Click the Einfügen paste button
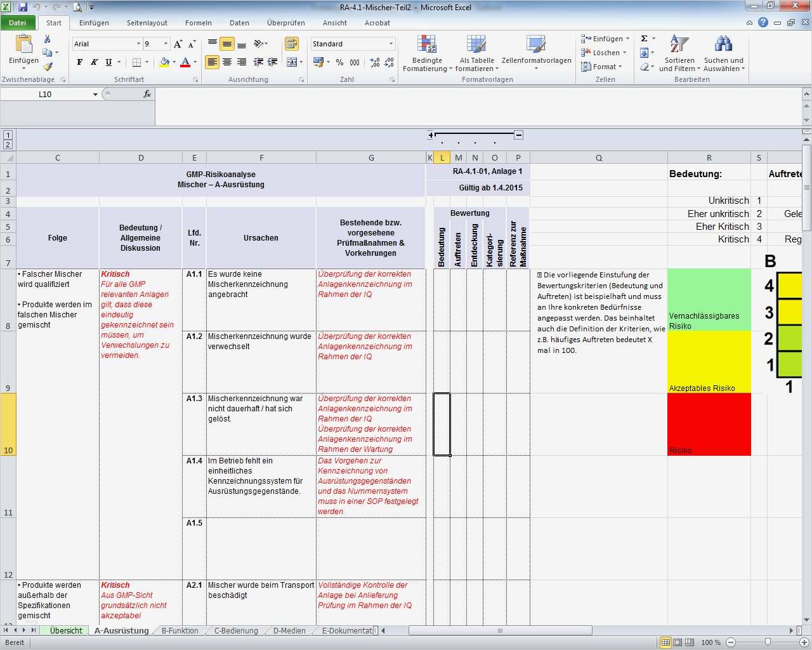Image resolution: width=812 pixels, height=650 pixels. [x=23, y=53]
